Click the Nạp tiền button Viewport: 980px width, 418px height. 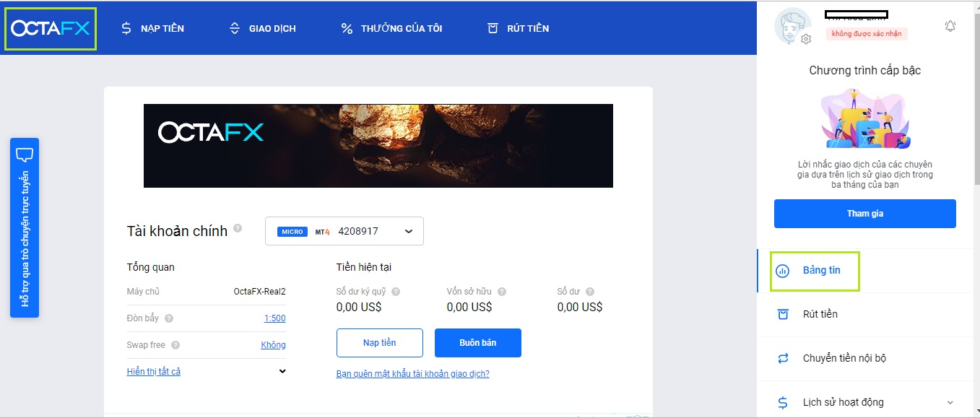tap(380, 343)
